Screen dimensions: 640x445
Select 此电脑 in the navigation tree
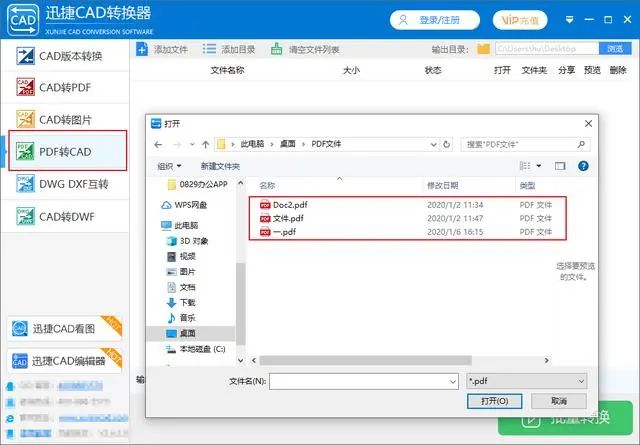180,225
